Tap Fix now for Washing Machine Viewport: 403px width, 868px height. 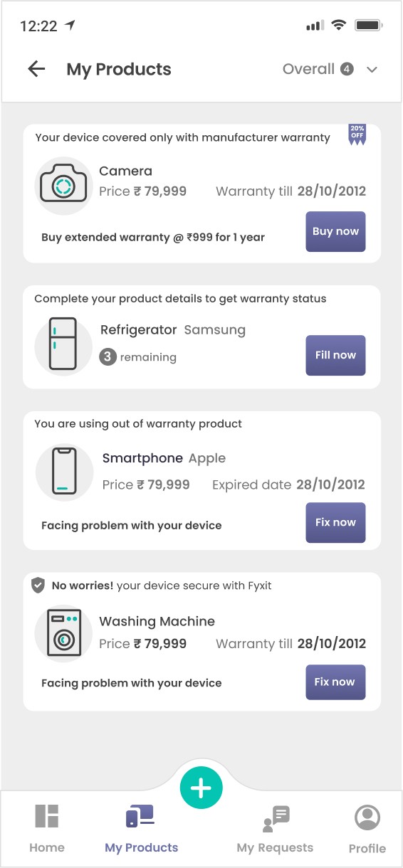(x=335, y=682)
